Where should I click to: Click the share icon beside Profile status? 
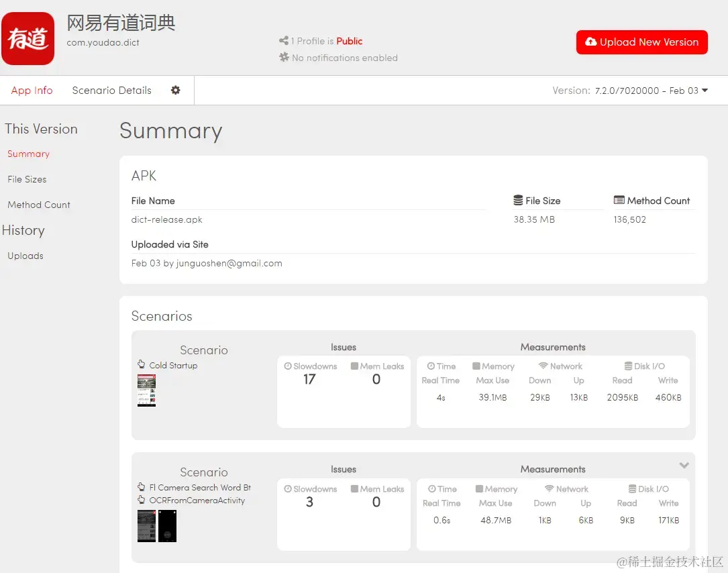tap(284, 41)
